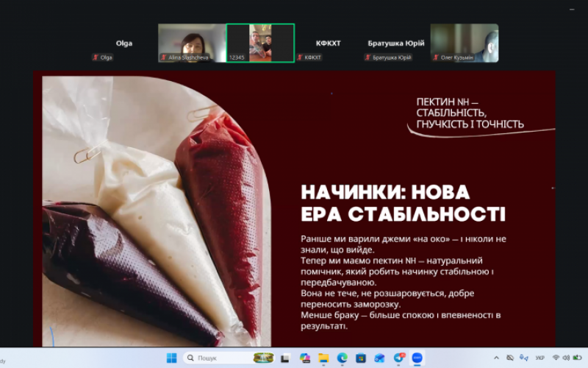588x368 pixels.
Task: Open the volume control tray icon
Action: click(x=567, y=358)
